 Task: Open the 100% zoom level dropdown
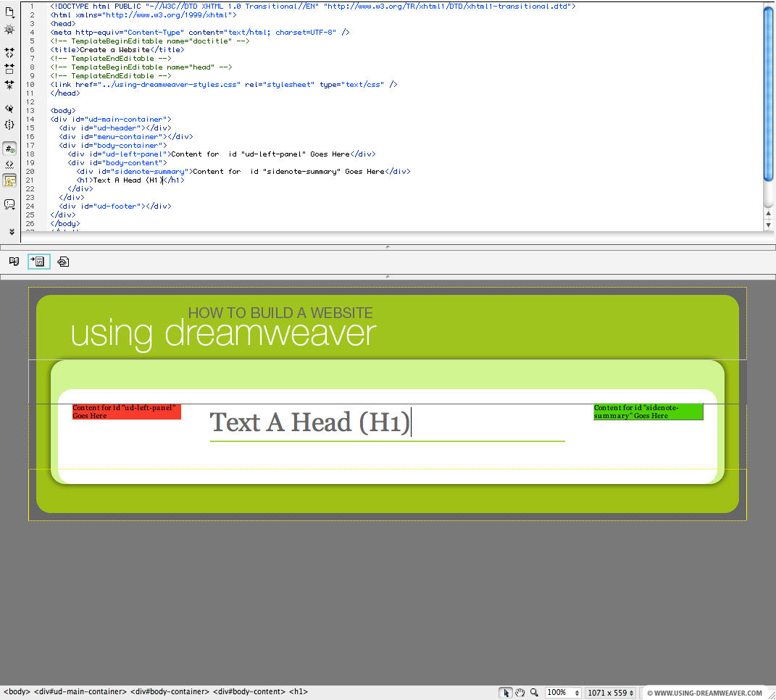coord(563,693)
